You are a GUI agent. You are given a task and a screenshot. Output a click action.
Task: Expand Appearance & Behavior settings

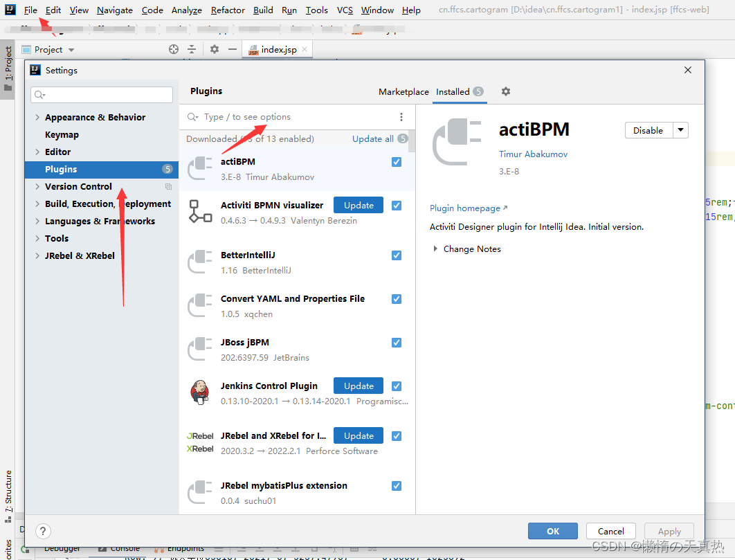(x=37, y=117)
